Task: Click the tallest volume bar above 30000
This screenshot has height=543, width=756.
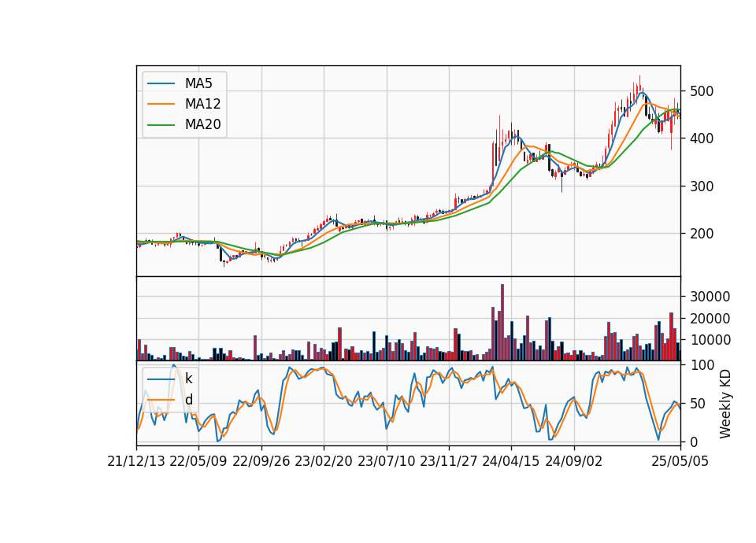Action: point(502,323)
